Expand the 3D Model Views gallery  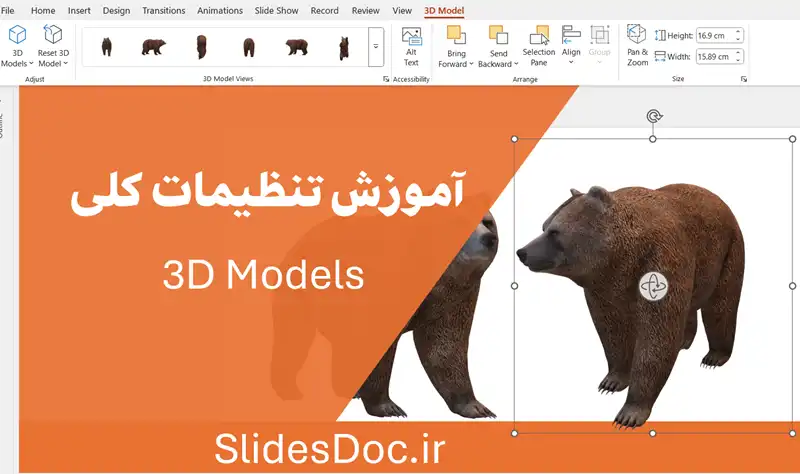(x=376, y=47)
